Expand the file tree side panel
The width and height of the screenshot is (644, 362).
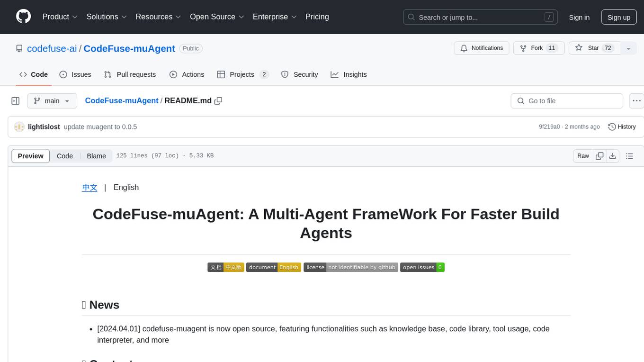pos(16,101)
